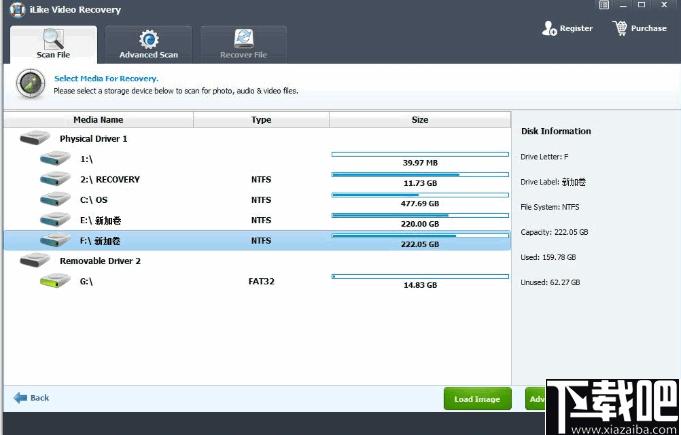Click the Type column header

261,120
